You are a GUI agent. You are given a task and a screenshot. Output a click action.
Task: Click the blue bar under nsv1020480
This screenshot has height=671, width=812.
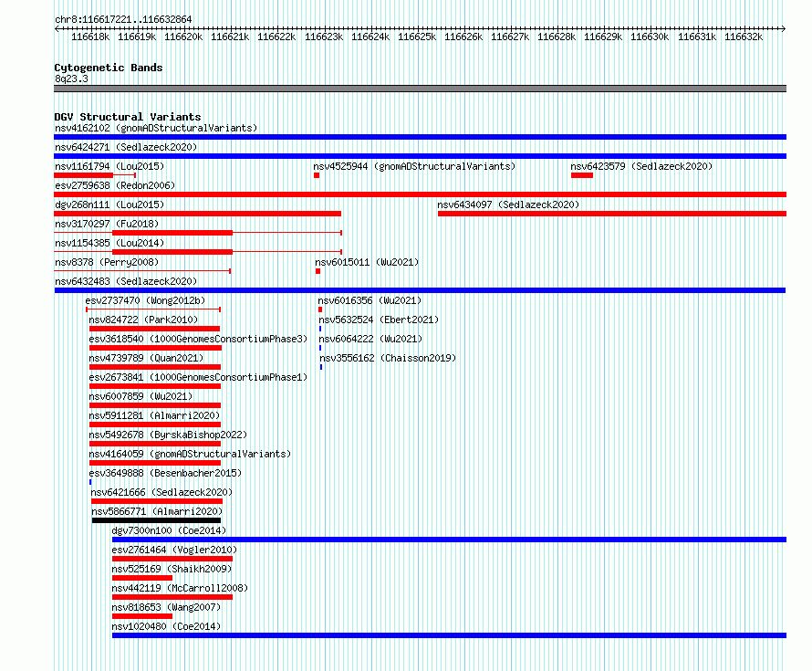click(x=449, y=635)
